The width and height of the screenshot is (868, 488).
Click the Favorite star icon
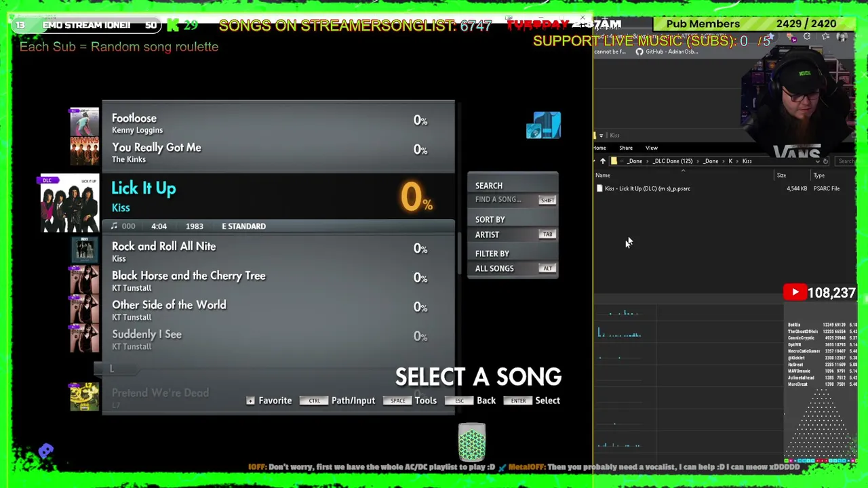point(250,401)
